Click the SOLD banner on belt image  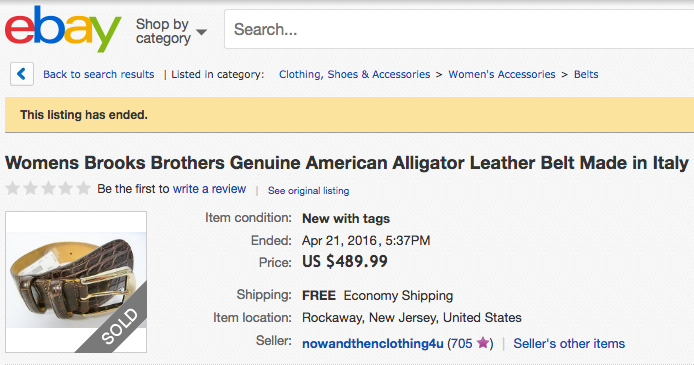tap(119, 327)
